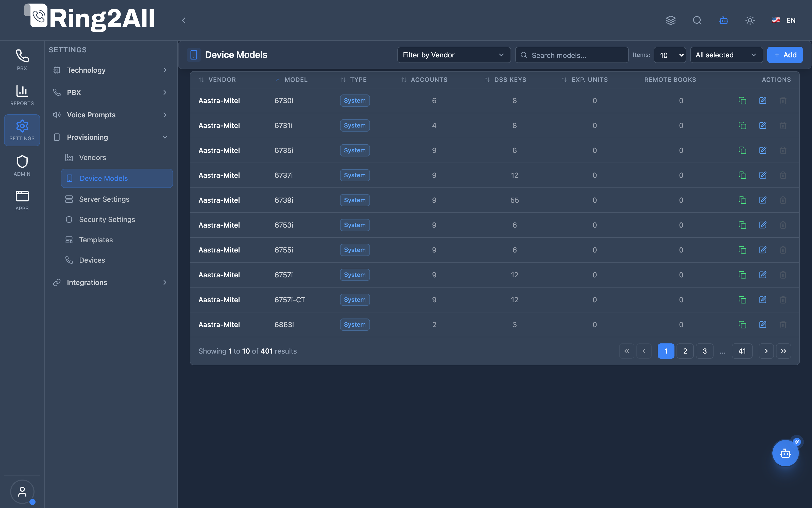Collapse the Provisioning group

(x=110, y=137)
